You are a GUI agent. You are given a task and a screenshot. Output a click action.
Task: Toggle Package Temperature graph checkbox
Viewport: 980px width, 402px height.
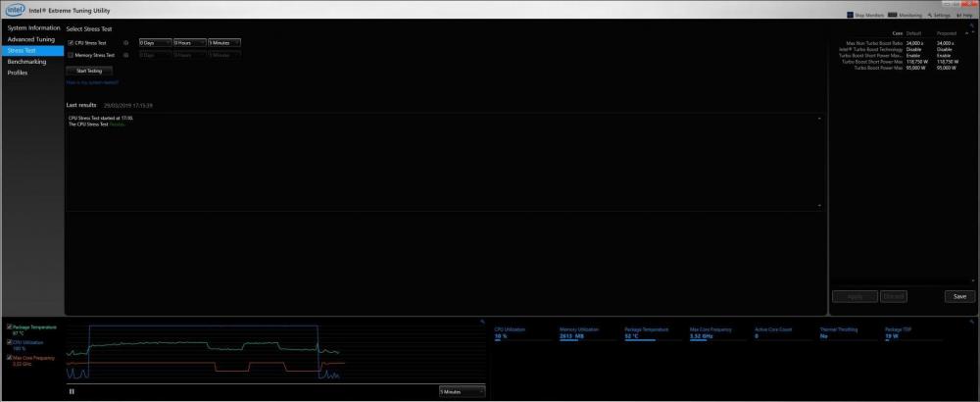(x=10, y=327)
